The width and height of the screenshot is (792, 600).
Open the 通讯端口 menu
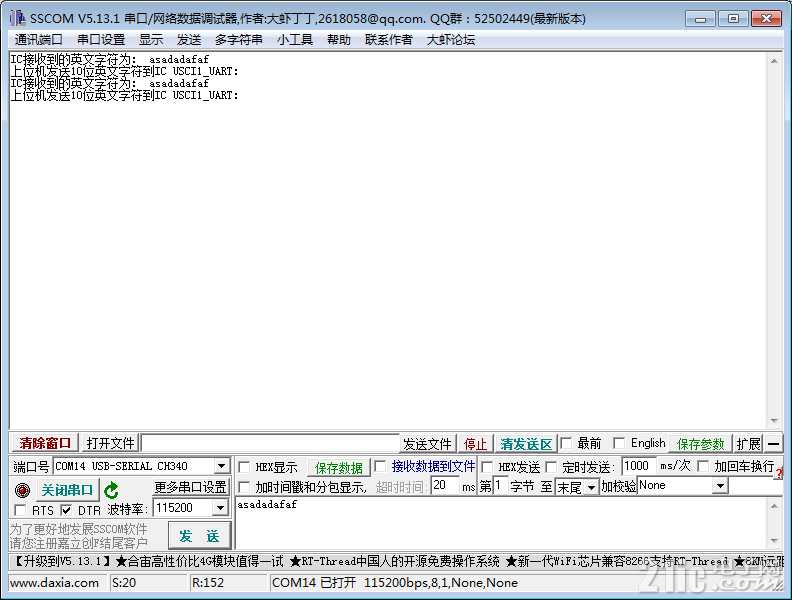39,40
